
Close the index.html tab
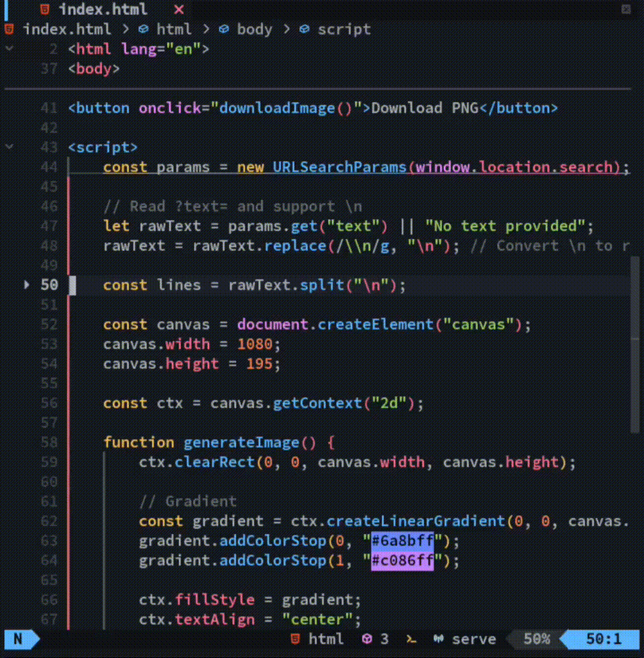coord(179,9)
